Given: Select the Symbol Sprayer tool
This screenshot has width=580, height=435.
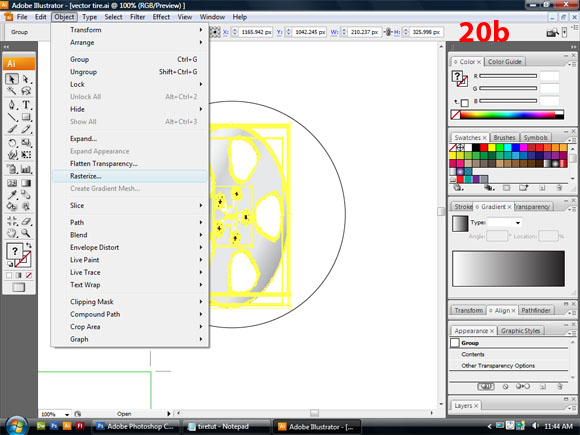Looking at the screenshot, I should click(12, 169).
